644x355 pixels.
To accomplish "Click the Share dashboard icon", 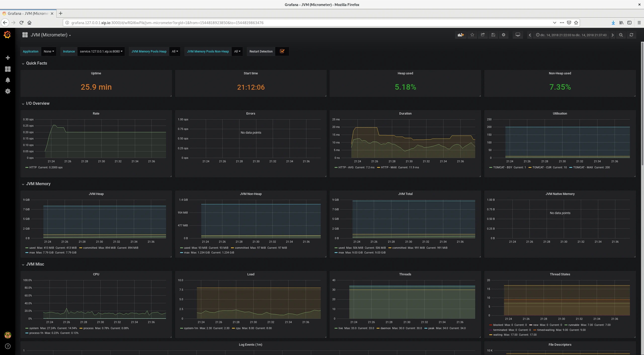I will point(482,35).
